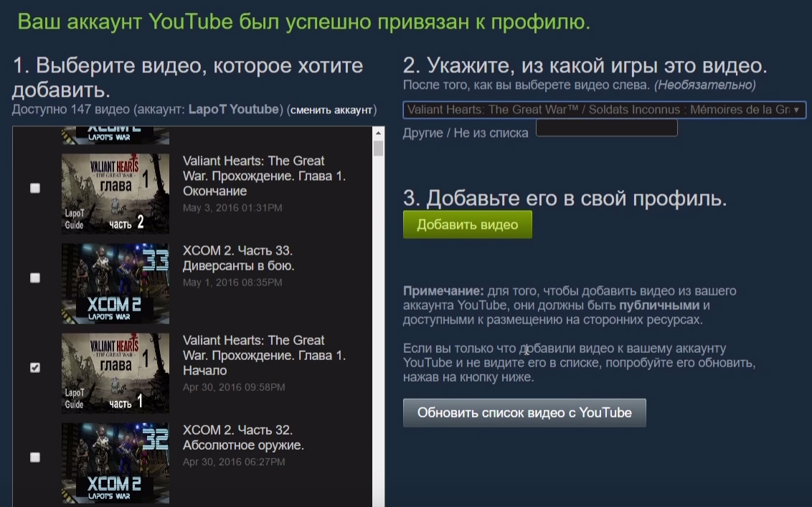Select the Valiant Hearts часть 2 thumbnail
The image size is (812, 507).
click(115, 194)
